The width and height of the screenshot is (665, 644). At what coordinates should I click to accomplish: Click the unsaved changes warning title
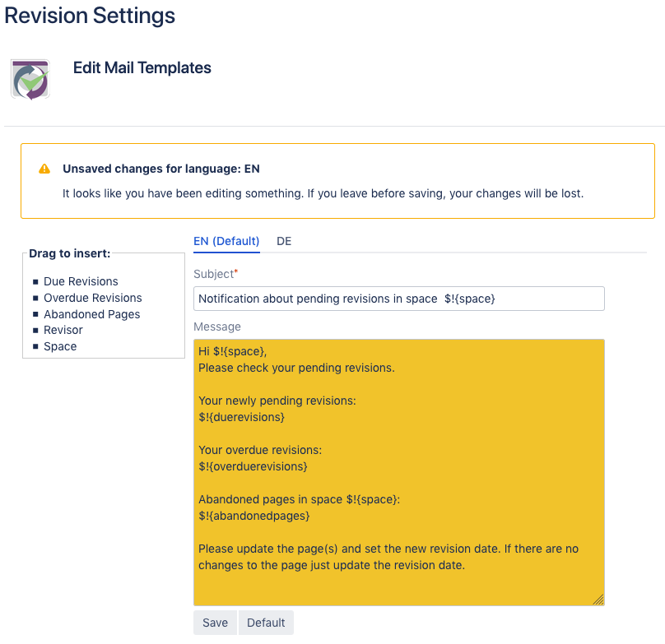pos(161,169)
